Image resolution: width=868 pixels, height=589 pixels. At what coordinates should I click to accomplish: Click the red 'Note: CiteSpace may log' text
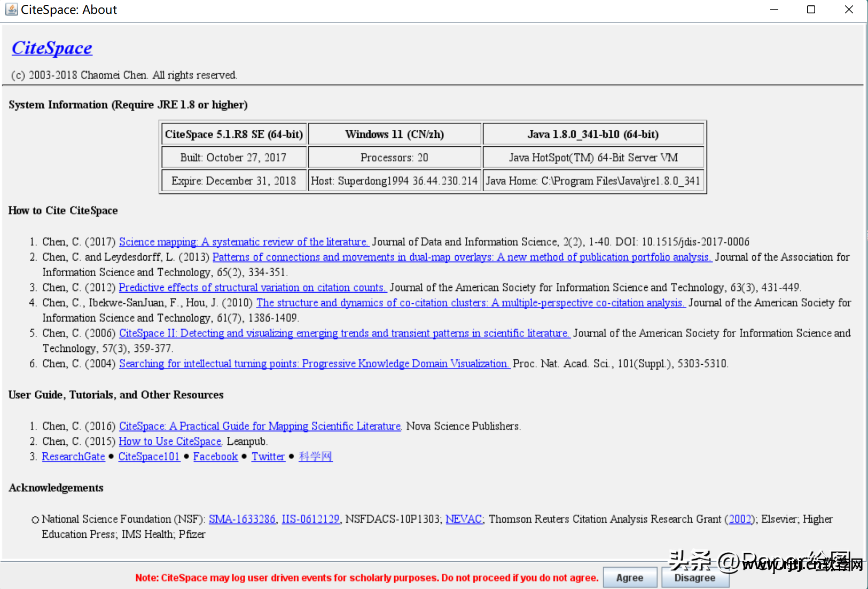coord(366,578)
